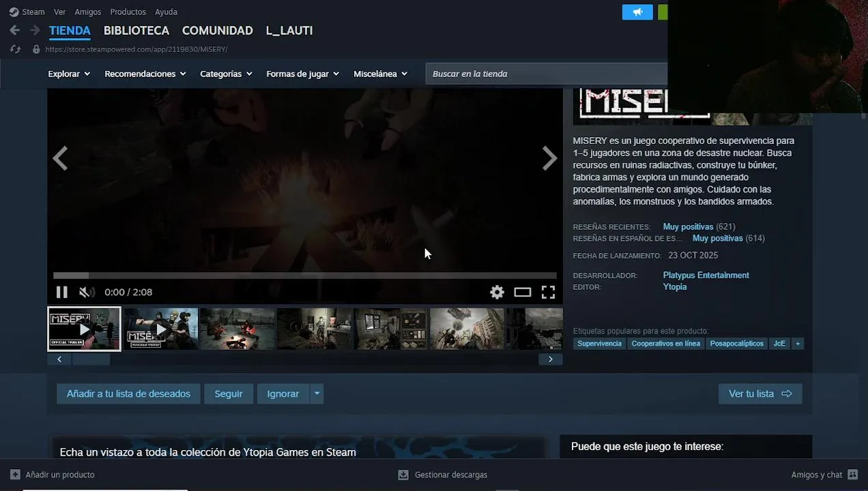Click the Seguir button
Screen dimensions: 868x491
(229, 393)
